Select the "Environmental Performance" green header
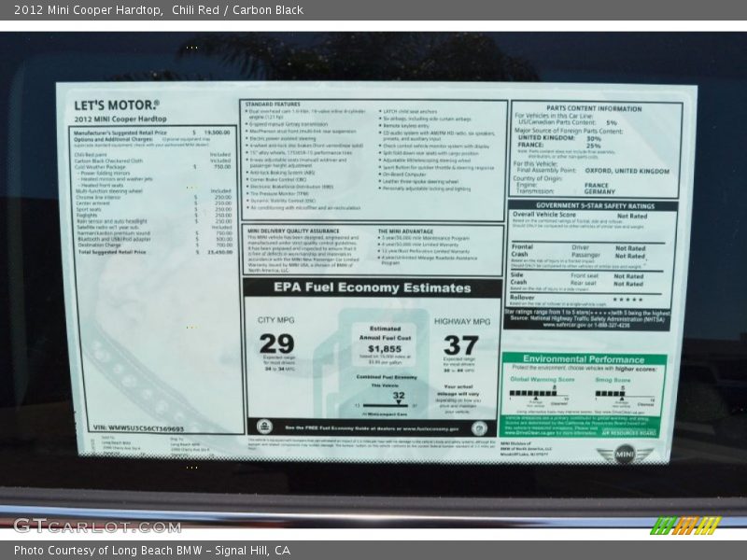747x560 pixels. tap(584, 359)
